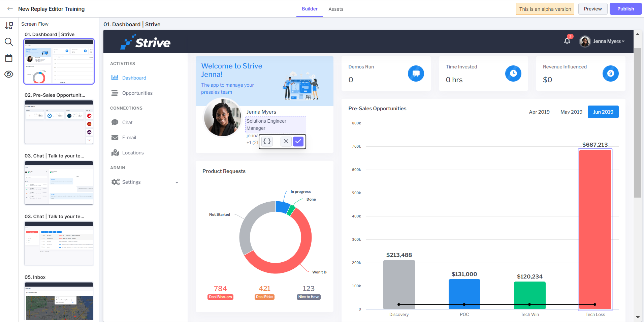Edit the Solutions Engineer Manager text field
Screen dimensions: 644x322
pyautogui.click(x=276, y=125)
